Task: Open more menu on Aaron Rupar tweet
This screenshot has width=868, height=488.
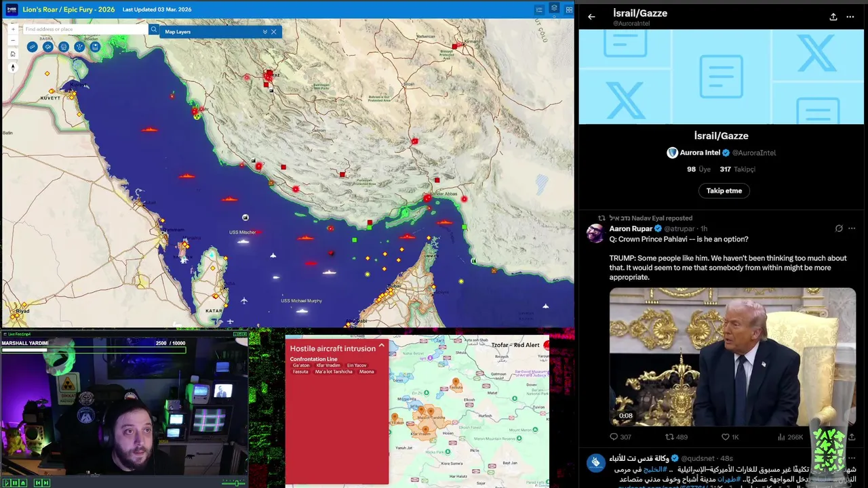Action: click(852, 229)
